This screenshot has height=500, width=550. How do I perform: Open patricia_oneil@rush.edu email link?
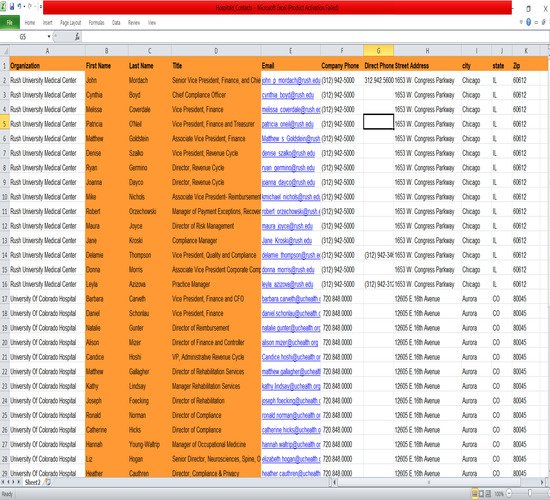287,124
